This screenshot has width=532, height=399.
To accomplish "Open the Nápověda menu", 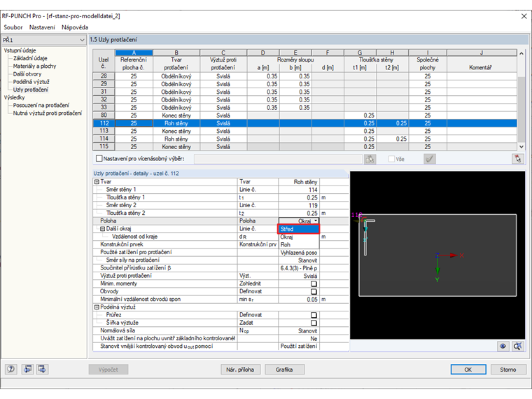I will coord(75,27).
